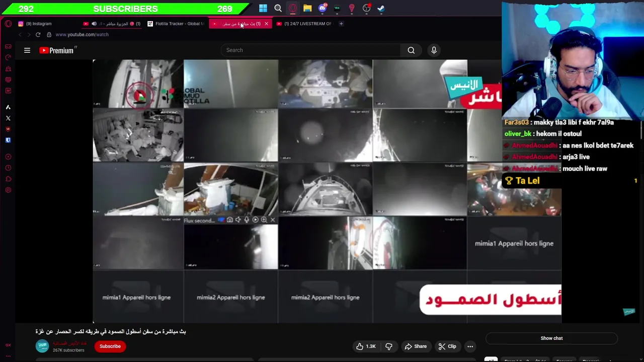The height and width of the screenshot is (362, 644).
Task: Open the channel name link
Action: [x=69, y=343]
